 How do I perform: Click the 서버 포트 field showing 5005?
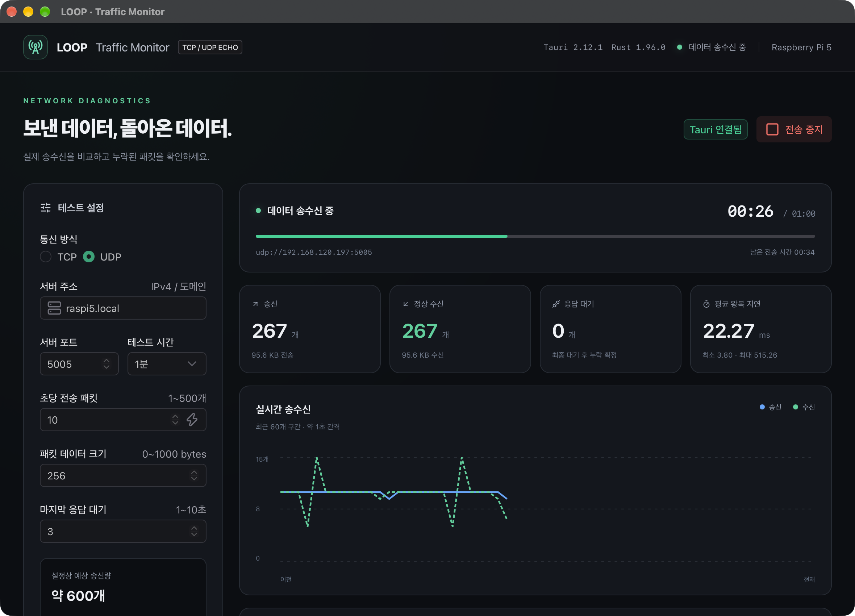pyautogui.click(x=79, y=364)
